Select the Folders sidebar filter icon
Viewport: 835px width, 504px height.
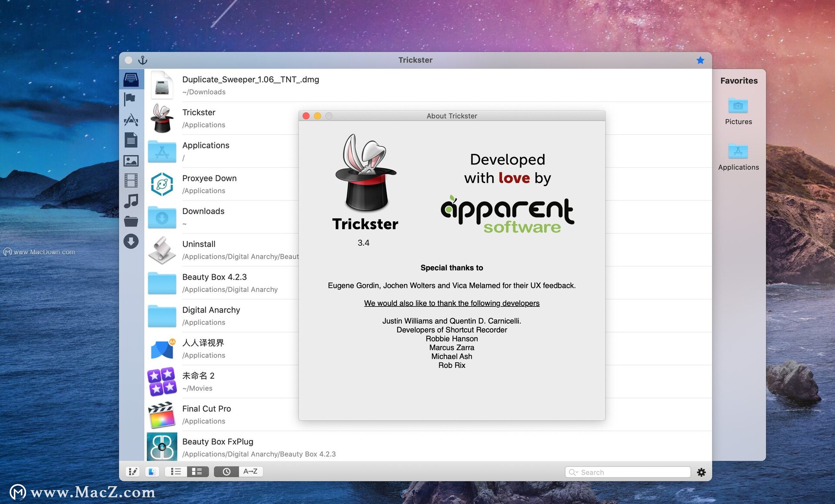point(131,221)
